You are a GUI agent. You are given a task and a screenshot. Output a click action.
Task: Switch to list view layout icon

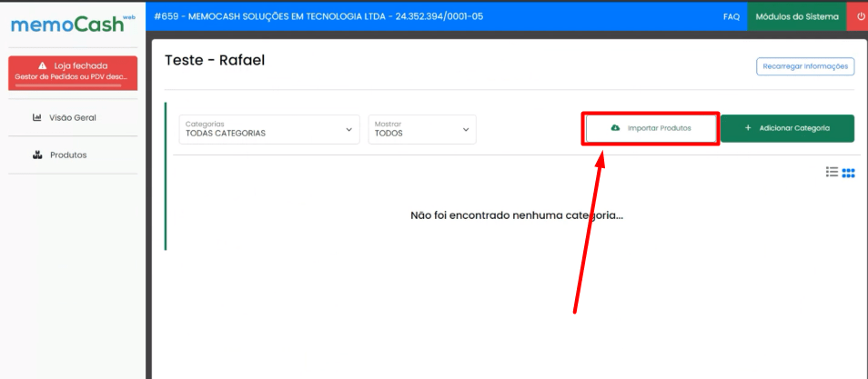coord(832,172)
